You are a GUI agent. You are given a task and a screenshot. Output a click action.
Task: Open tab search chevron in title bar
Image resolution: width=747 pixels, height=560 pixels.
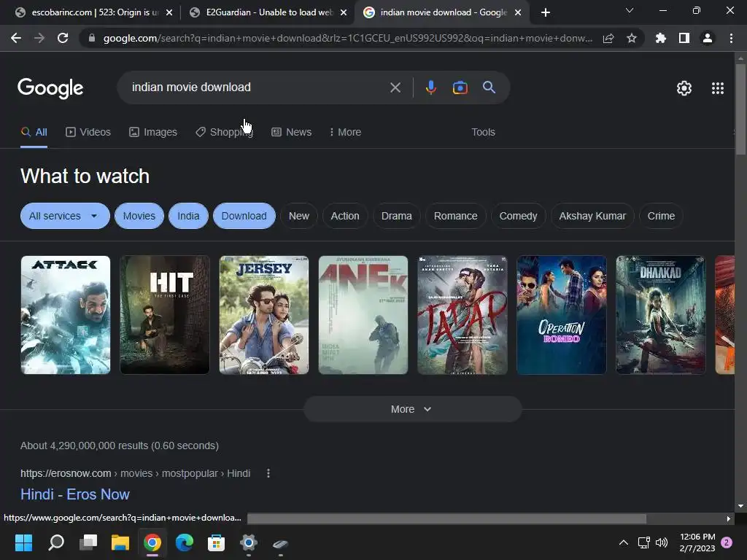[x=630, y=10]
